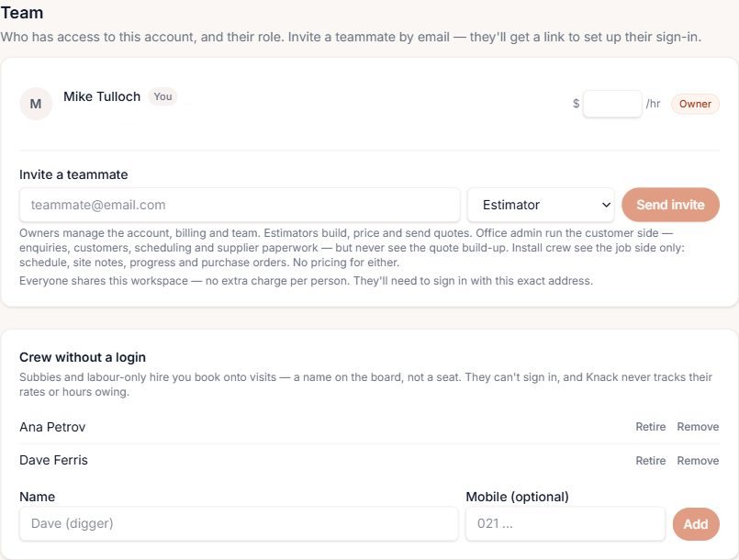Select the Ana Petrov crew row name
The image size is (739, 560).
pyautogui.click(x=52, y=427)
